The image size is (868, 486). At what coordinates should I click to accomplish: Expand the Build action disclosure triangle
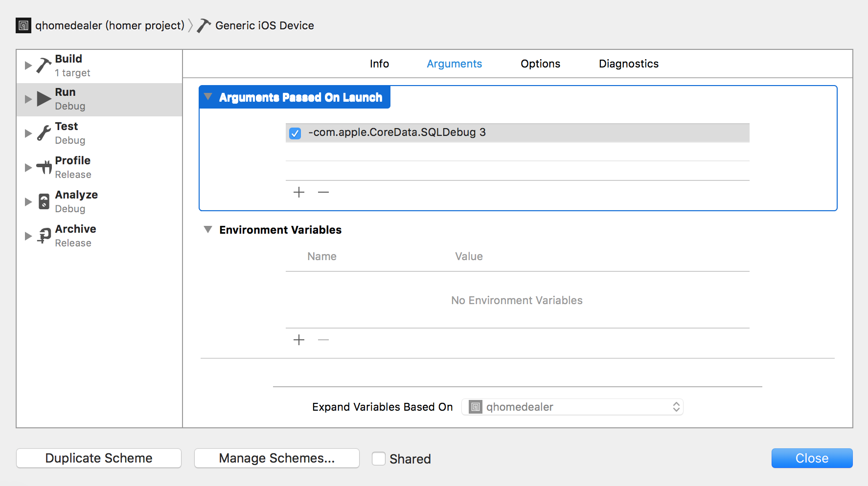click(28, 66)
